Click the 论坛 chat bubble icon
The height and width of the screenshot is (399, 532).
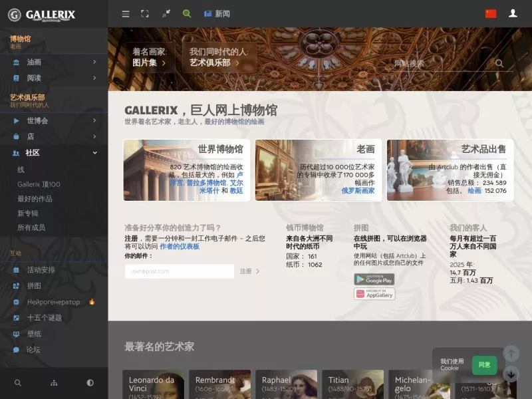pos(16,350)
